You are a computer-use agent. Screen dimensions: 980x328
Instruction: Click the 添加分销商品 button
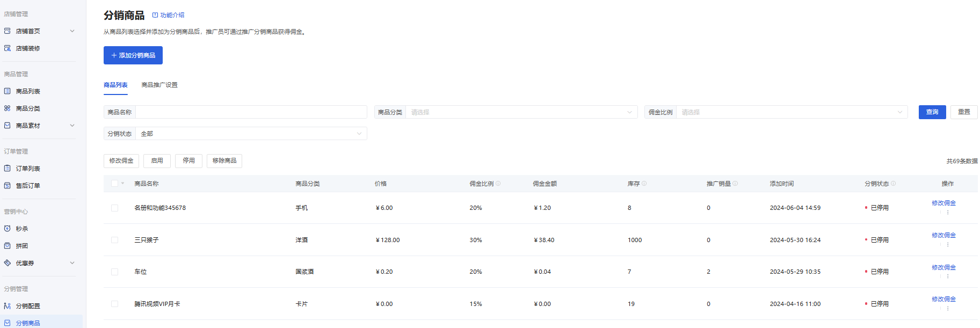click(x=133, y=55)
